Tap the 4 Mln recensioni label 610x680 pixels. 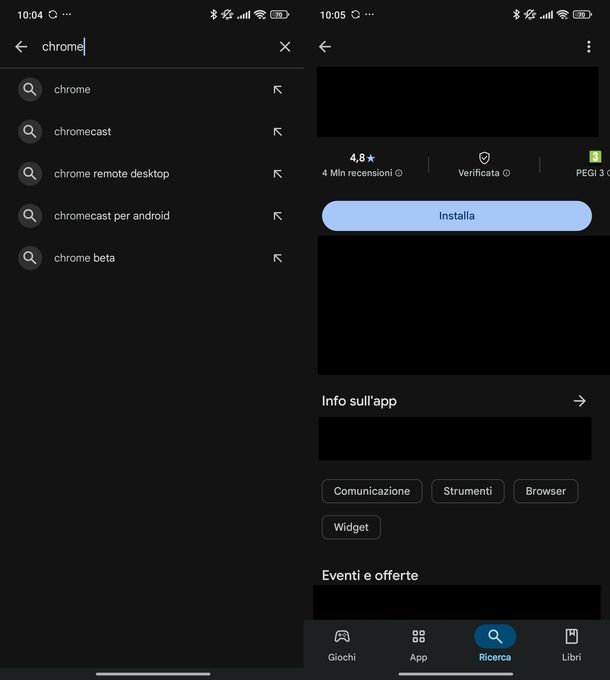[x=357, y=173]
